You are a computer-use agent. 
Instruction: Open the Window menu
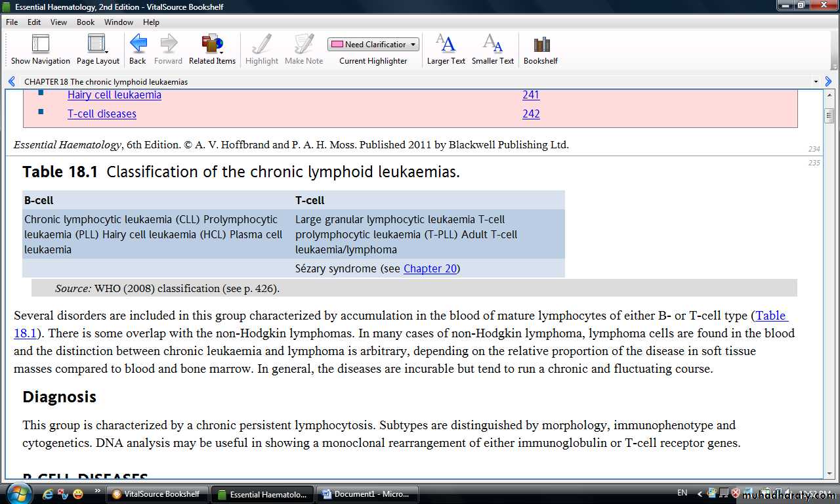click(119, 22)
